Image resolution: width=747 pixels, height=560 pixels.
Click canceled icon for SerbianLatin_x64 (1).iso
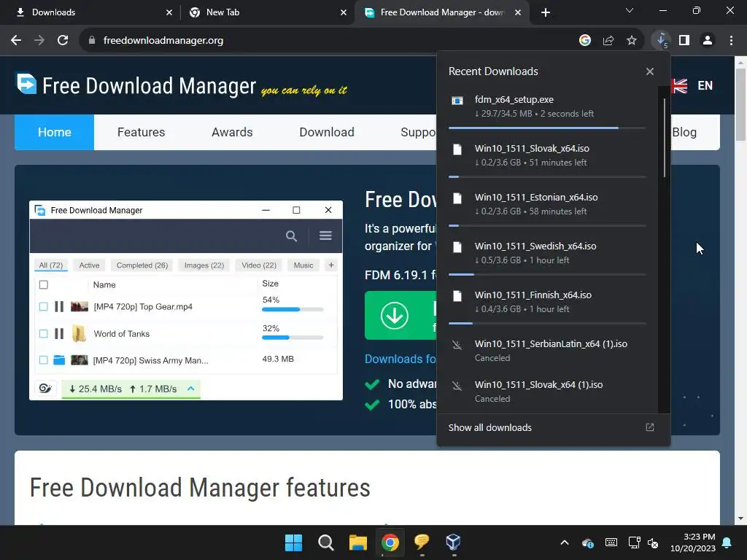pos(457,345)
